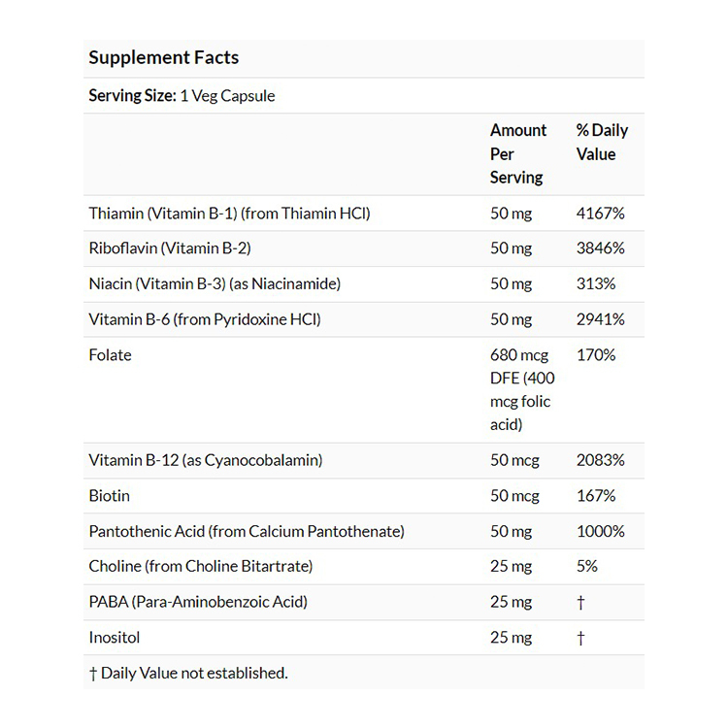Click the Daily Value not established footnote
Image resolution: width=728 pixels, height=728 pixels.
(188, 673)
